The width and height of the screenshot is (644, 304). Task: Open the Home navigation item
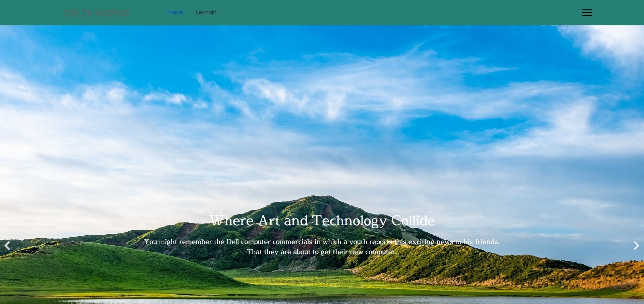click(175, 12)
